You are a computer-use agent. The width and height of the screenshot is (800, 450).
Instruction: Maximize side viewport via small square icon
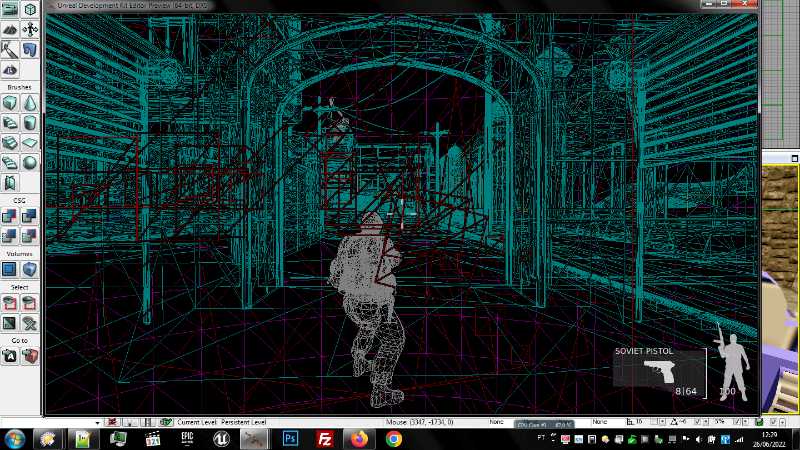tap(794, 158)
